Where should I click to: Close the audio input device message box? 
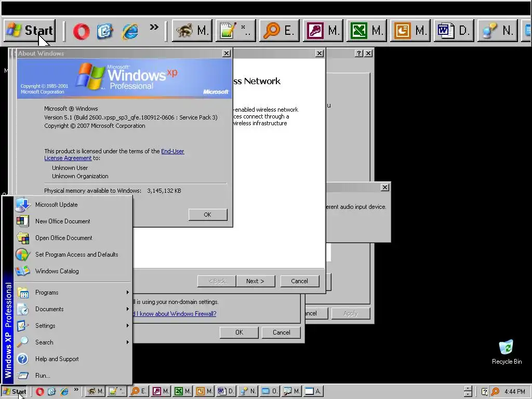pyautogui.click(x=385, y=187)
